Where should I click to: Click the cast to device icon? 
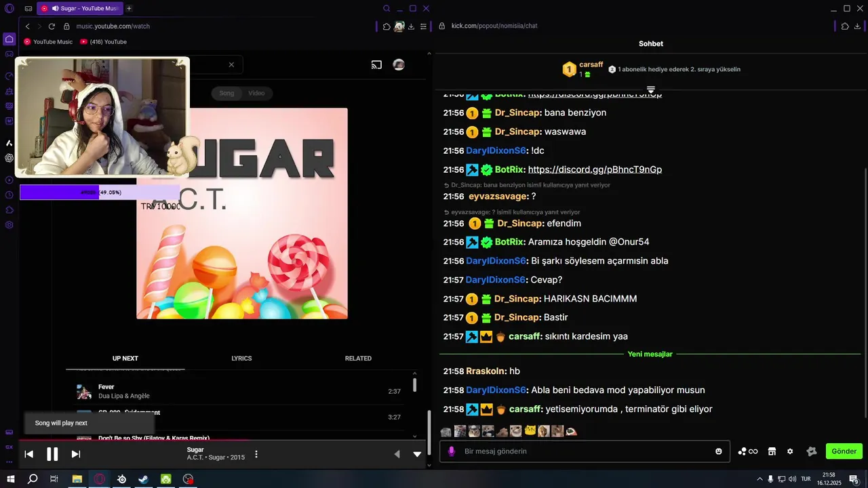pos(376,65)
